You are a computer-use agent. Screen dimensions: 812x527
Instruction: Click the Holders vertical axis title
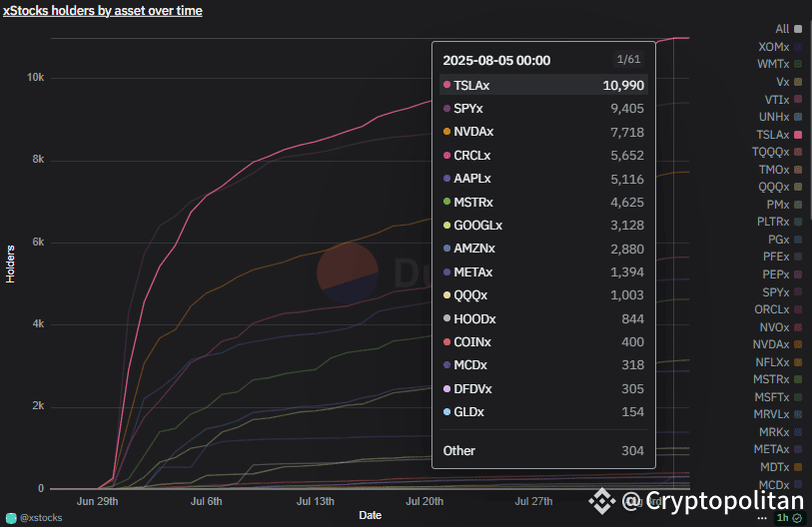click(10, 264)
